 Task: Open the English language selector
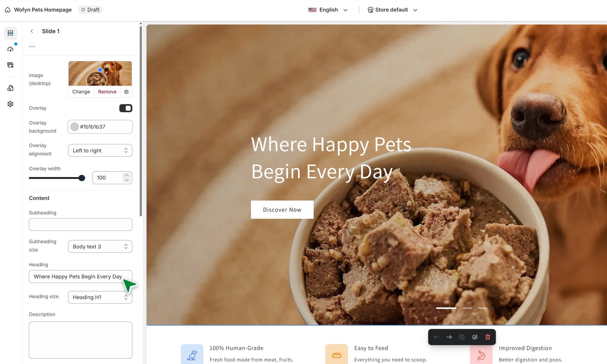(x=328, y=10)
